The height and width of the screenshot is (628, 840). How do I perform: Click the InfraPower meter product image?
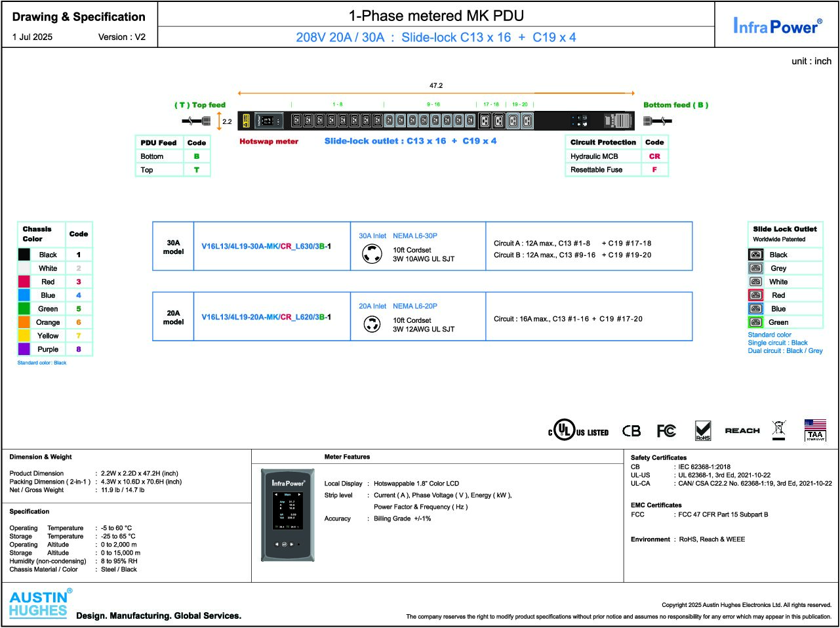(288, 514)
